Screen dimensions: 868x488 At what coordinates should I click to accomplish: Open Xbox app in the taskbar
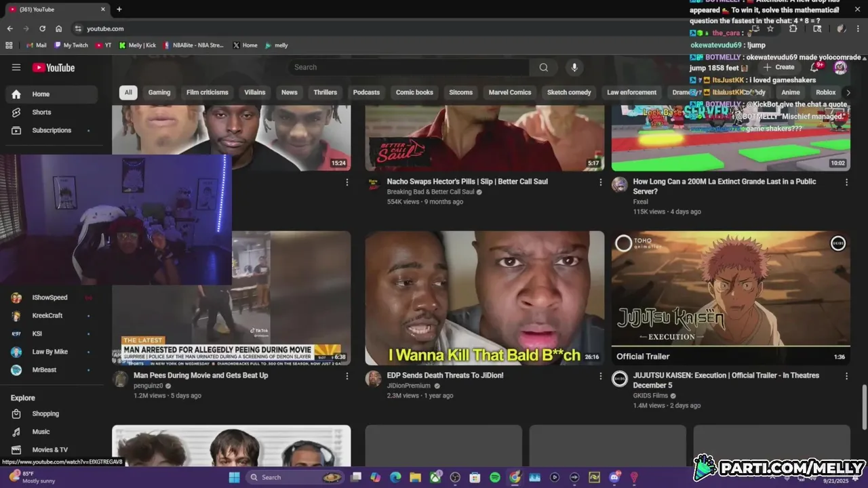(435, 477)
